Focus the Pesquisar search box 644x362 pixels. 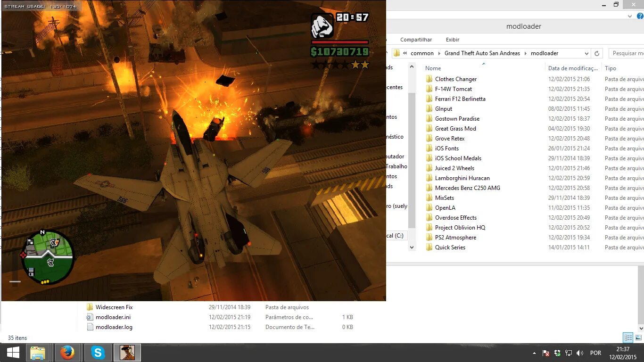click(626, 53)
